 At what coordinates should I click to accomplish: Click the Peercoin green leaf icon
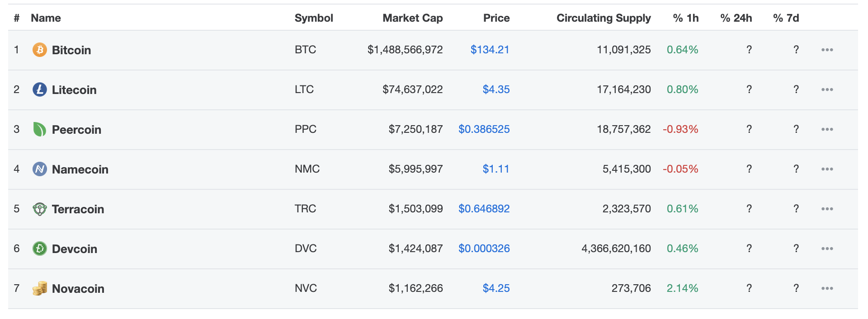point(40,129)
